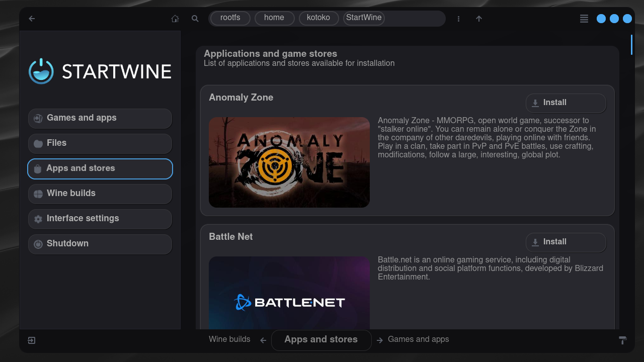Install Anomaly Zone
The height and width of the screenshot is (362, 644).
(x=566, y=103)
